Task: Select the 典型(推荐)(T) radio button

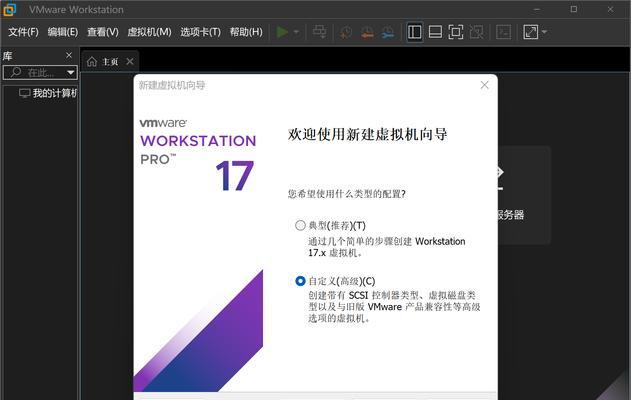Action: click(300, 225)
